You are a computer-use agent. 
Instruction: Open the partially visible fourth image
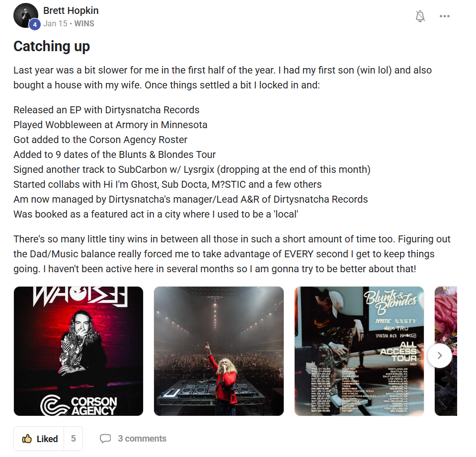(446, 351)
